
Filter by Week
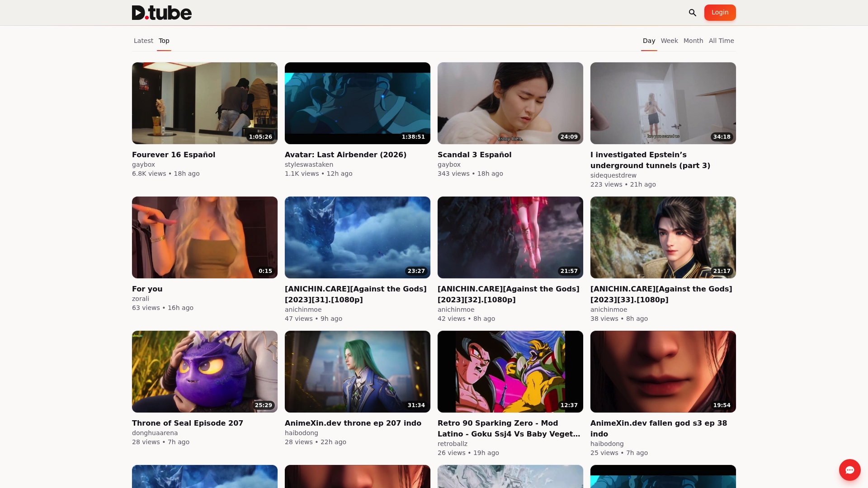(669, 41)
